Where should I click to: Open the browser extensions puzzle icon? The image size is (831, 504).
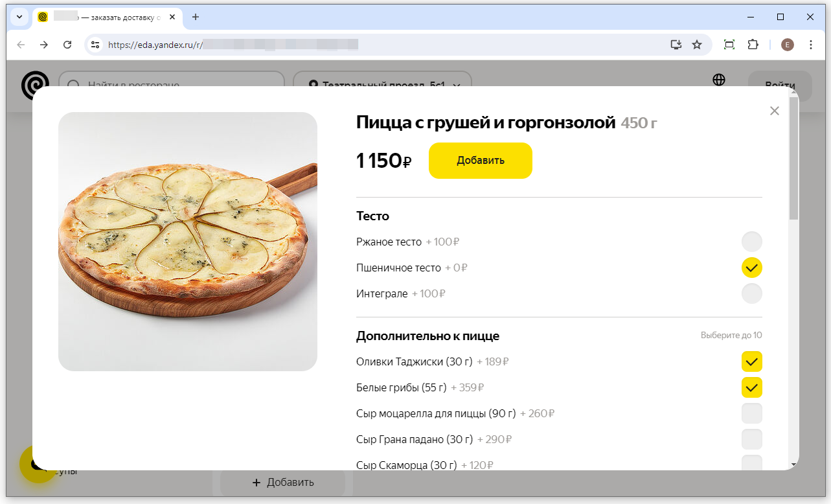click(753, 45)
